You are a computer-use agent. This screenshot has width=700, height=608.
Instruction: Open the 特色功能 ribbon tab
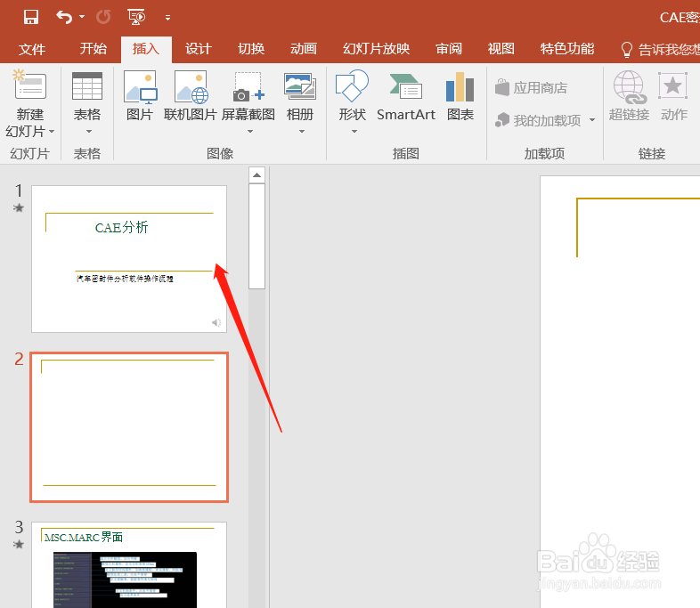[x=567, y=48]
